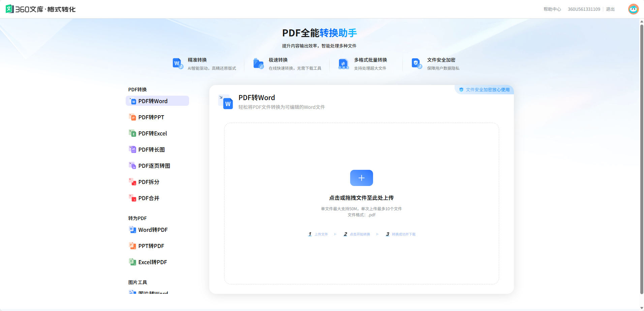Click the 精准转换 Word feature icon
The width and height of the screenshot is (644, 311).
[x=178, y=63]
